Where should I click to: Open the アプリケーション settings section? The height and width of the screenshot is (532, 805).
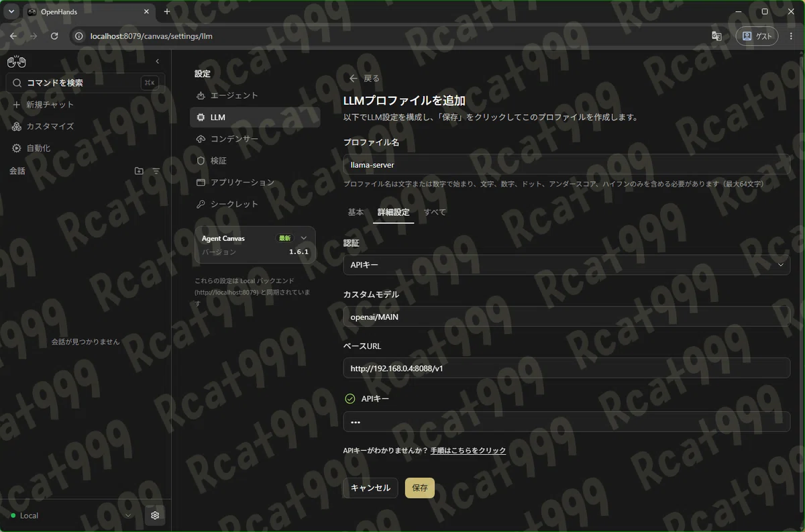(255, 182)
